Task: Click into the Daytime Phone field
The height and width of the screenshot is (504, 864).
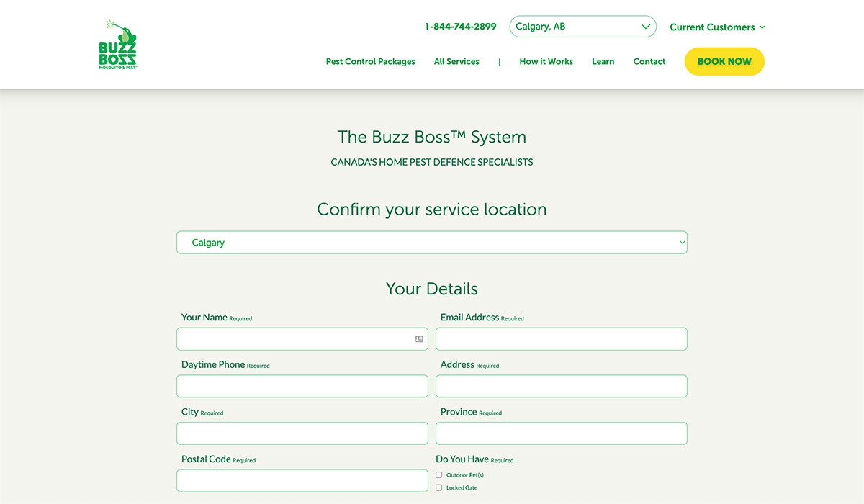Action: (x=302, y=387)
